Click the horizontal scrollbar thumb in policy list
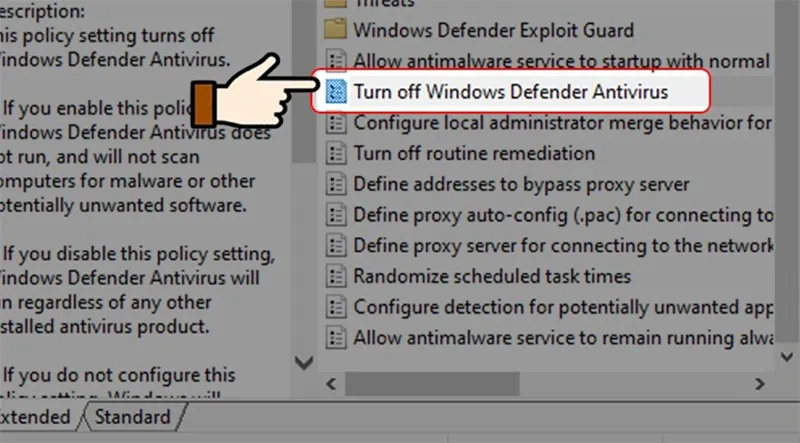800x443 pixels. 433,384
